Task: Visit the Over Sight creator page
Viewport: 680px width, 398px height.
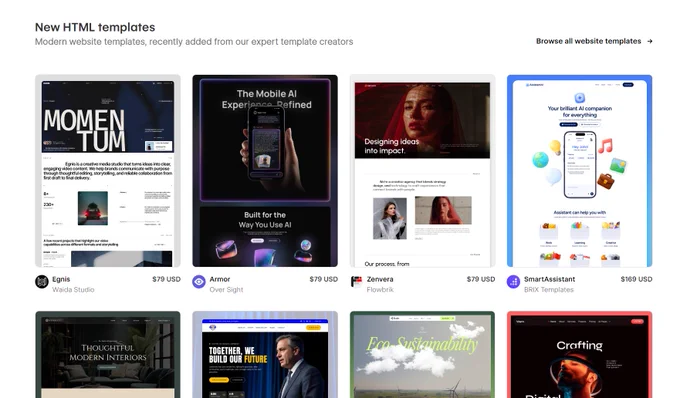Action: click(226, 290)
